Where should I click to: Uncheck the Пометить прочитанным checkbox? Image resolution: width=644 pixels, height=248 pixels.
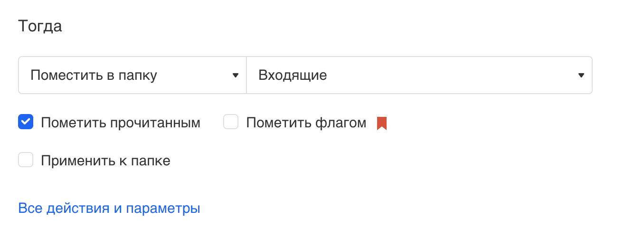point(26,122)
